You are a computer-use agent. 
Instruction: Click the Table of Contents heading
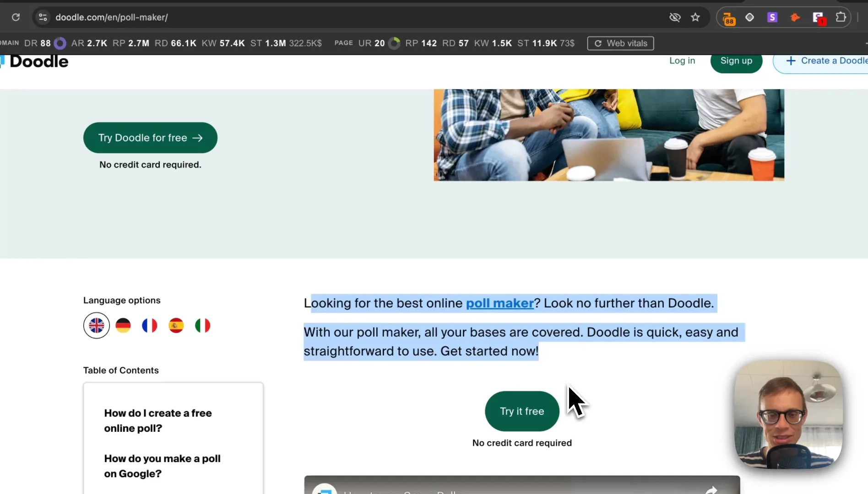(121, 370)
